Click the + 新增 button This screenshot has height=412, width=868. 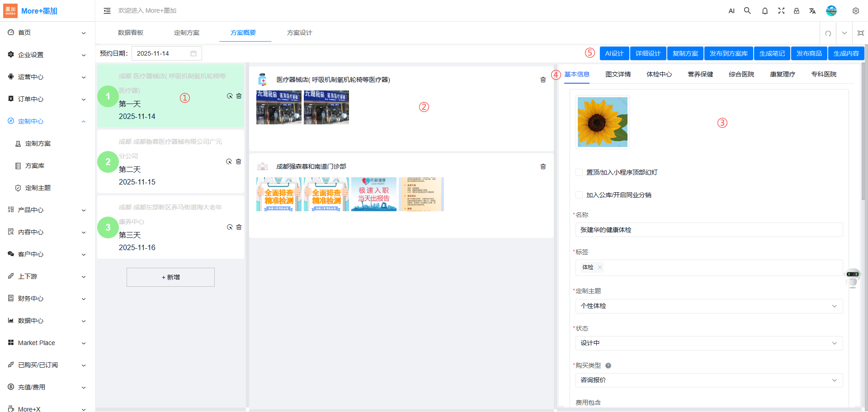pos(170,277)
